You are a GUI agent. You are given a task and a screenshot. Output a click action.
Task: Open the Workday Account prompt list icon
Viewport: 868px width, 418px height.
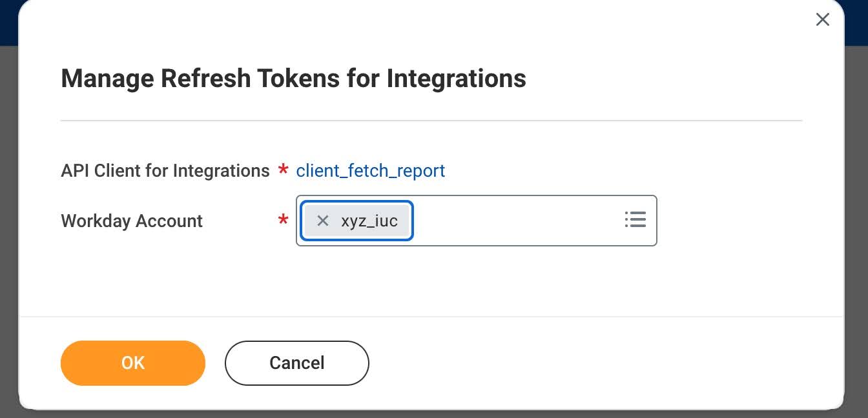click(635, 220)
